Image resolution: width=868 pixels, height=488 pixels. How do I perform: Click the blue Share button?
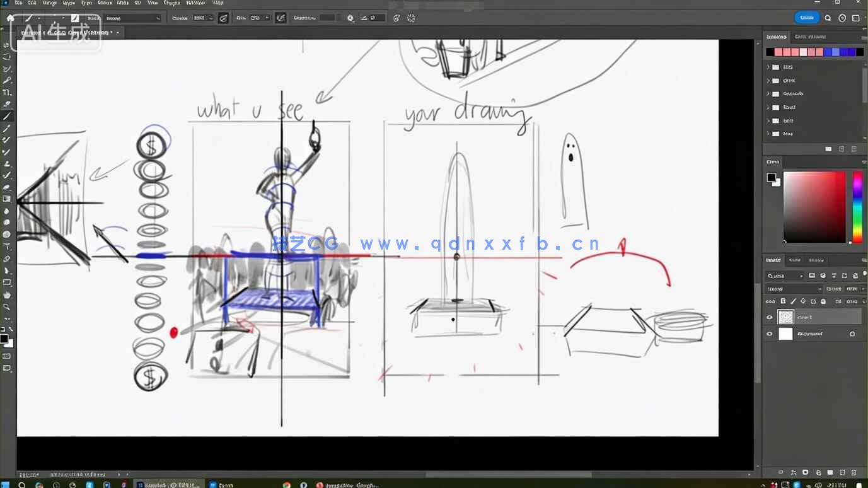[x=807, y=18]
